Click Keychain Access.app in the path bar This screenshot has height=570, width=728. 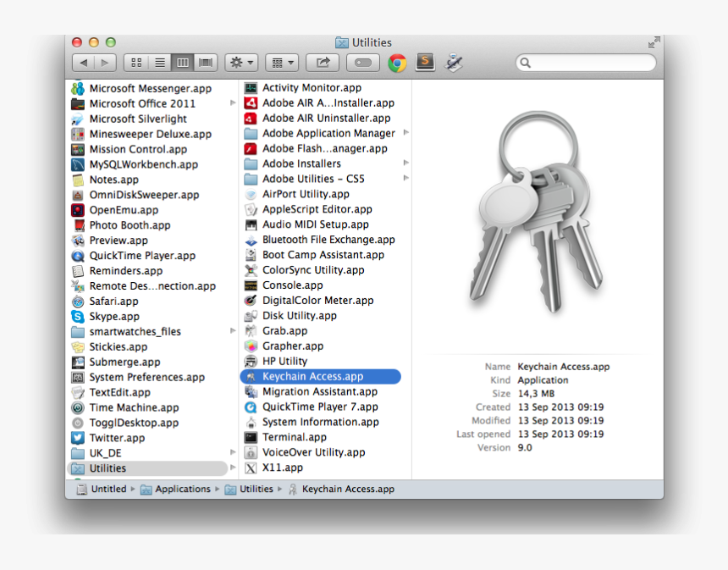342,490
